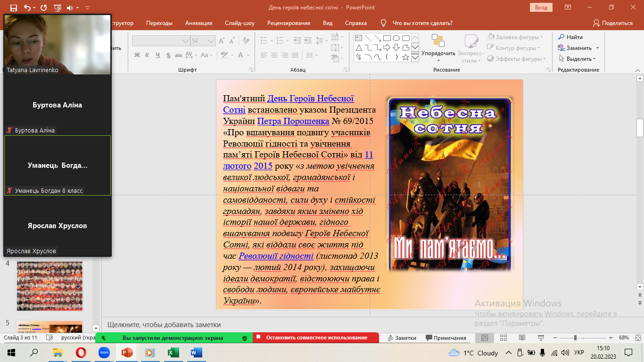This screenshot has height=362, width=644.
Task: Select the five-point star shape in shapes gallery
Action: (x=405, y=57)
